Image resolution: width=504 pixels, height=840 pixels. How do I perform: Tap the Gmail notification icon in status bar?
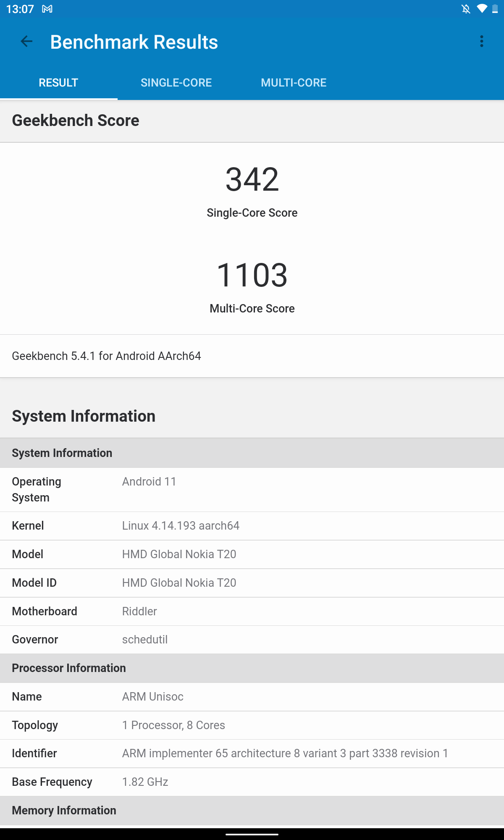47,9
